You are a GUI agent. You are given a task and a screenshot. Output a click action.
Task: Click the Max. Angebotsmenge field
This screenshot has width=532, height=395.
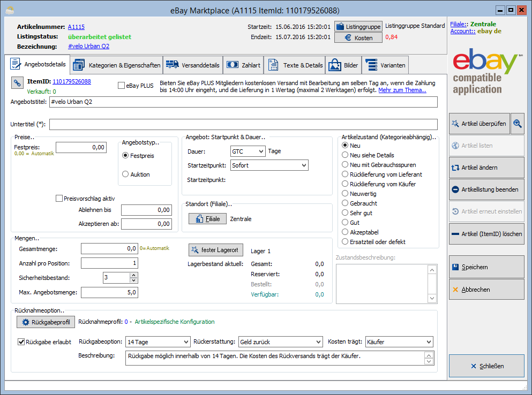point(109,292)
